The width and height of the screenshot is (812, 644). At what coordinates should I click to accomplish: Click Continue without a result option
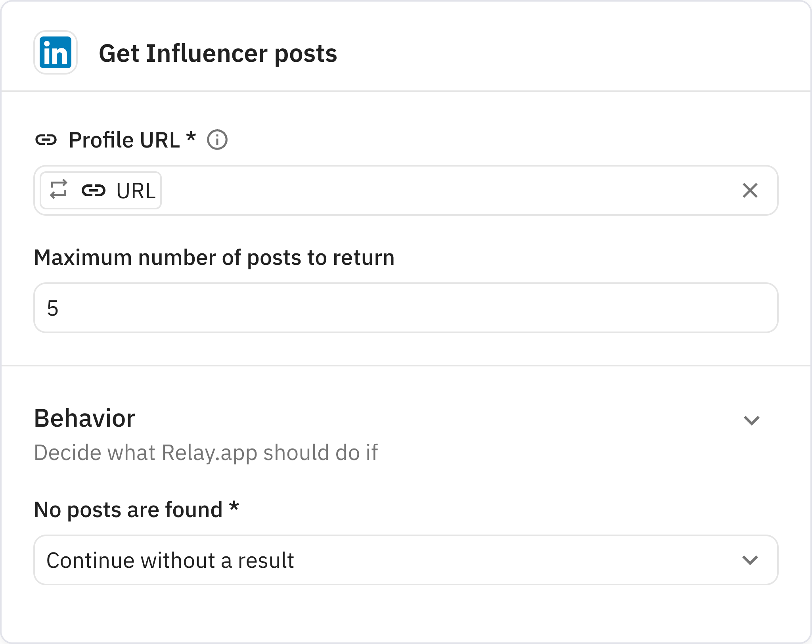[171, 560]
